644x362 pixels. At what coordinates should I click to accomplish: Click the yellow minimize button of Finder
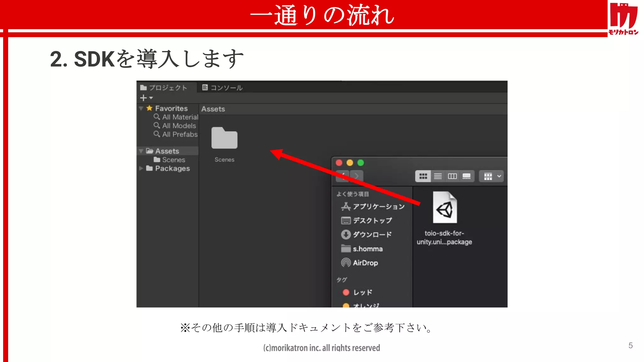[x=350, y=163]
